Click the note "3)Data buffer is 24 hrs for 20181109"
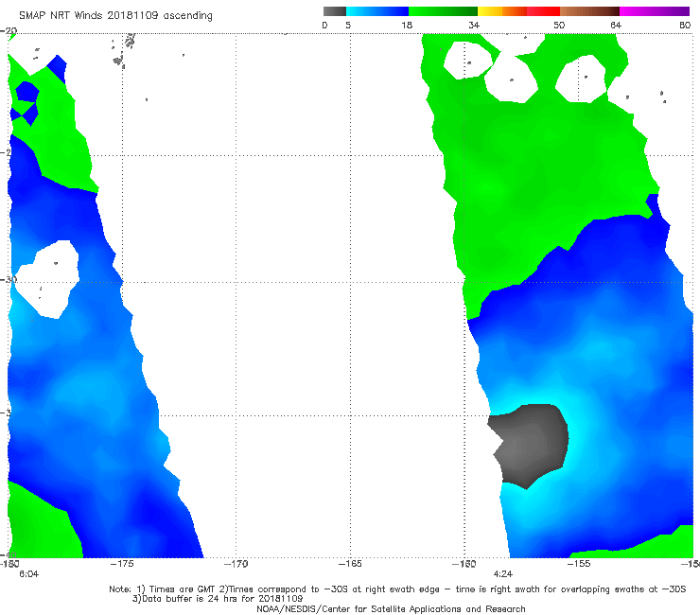 (218, 599)
